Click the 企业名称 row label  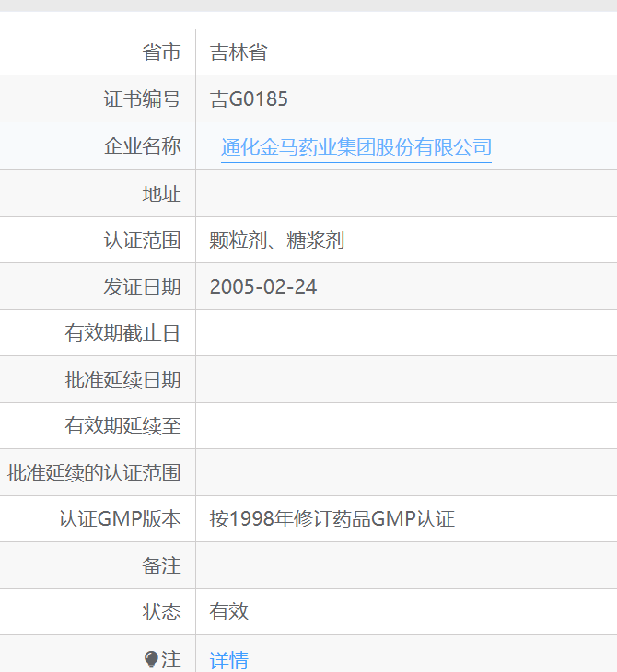[142, 146]
